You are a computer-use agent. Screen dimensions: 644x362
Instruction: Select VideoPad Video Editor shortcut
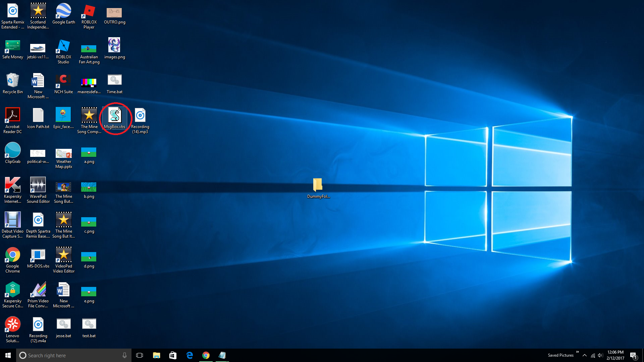pyautogui.click(x=64, y=260)
